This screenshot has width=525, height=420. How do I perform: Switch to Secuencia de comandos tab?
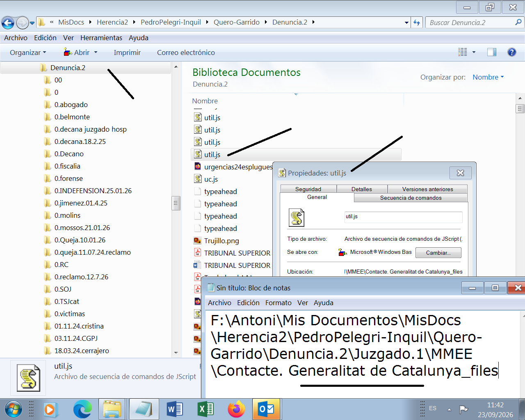pyautogui.click(x=411, y=198)
